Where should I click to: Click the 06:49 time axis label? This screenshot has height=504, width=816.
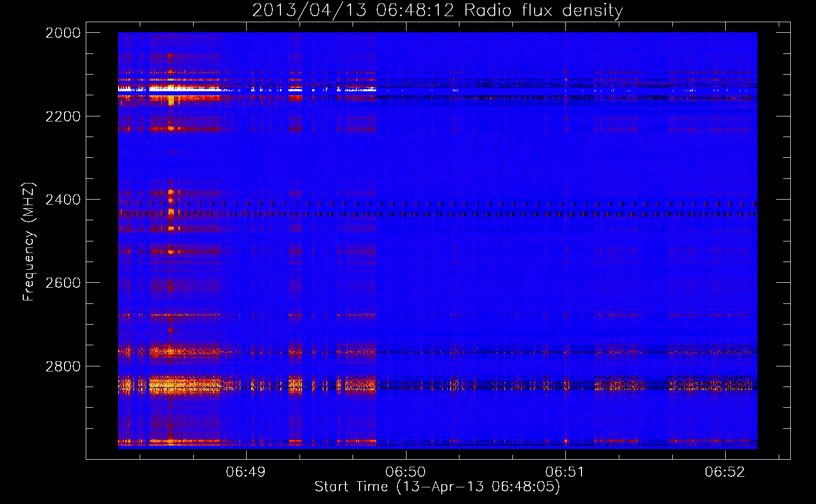pos(246,472)
